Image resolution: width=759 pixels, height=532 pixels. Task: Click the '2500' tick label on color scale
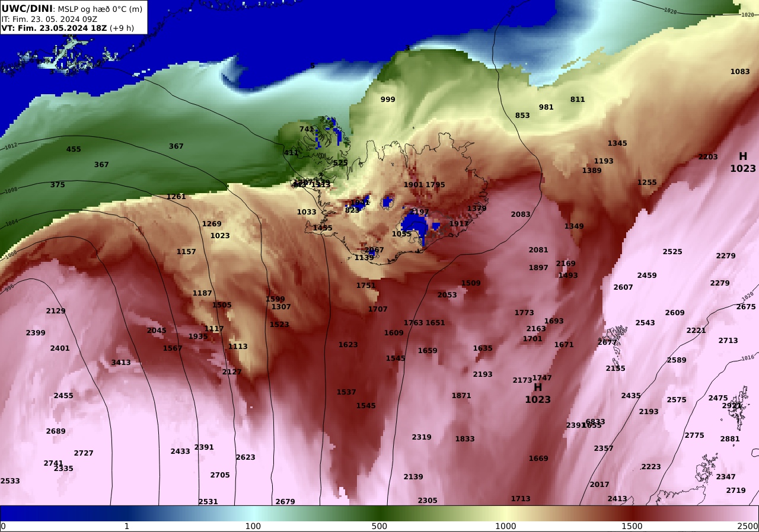(x=748, y=526)
